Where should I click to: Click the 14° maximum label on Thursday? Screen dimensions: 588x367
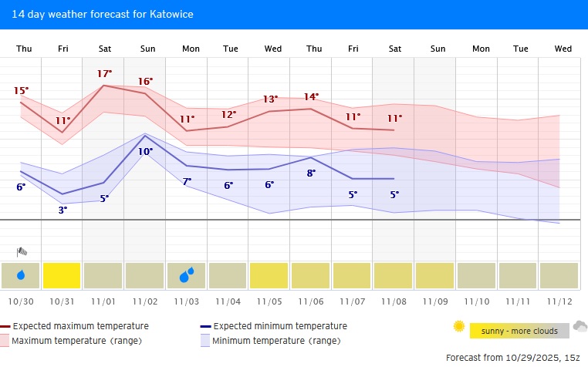click(311, 97)
